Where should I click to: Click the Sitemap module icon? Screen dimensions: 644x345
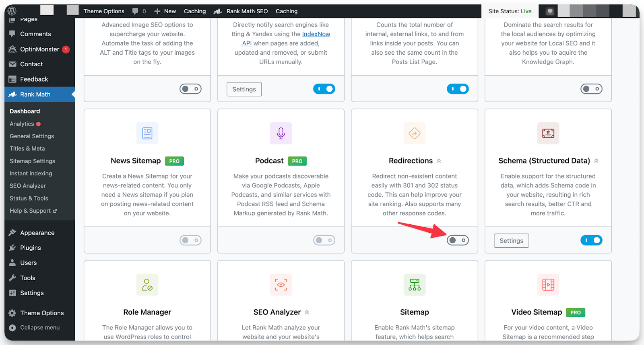tap(415, 285)
